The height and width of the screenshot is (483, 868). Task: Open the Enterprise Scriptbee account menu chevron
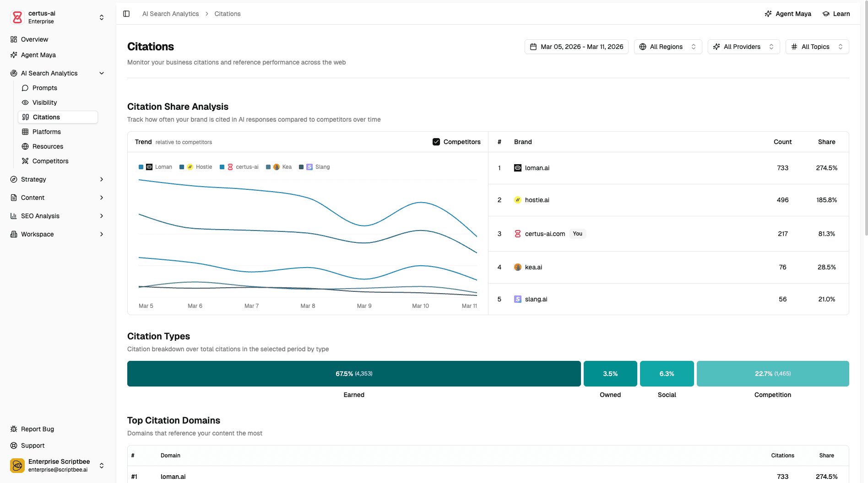(x=102, y=466)
